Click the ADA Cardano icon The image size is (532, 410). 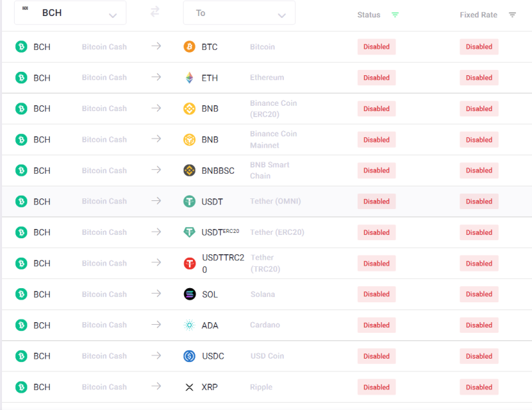[x=190, y=325]
